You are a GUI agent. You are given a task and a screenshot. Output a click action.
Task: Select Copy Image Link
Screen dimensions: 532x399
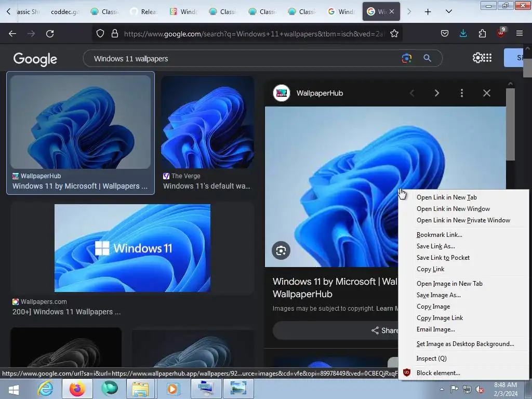(x=440, y=318)
